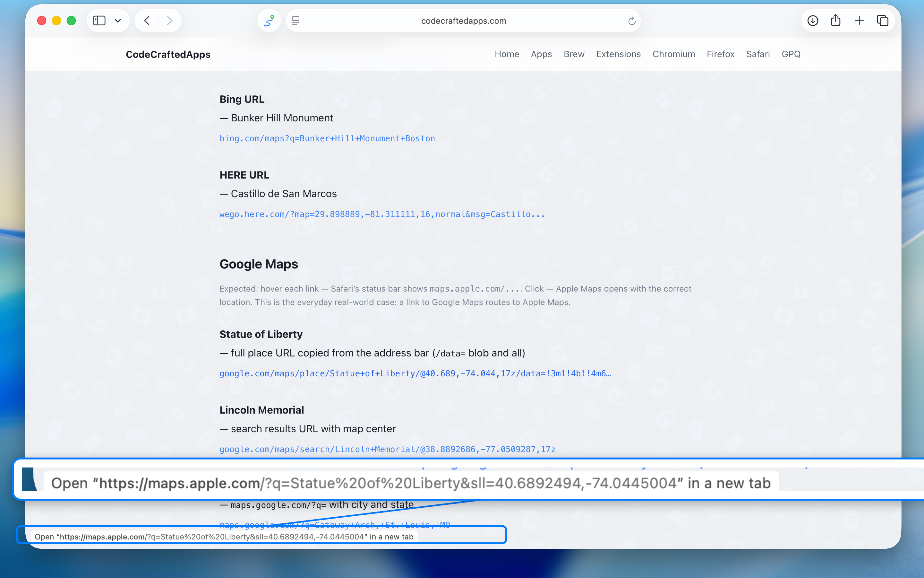Open the Statue of Liberty Google Maps link
The image size is (924, 578).
tap(415, 373)
